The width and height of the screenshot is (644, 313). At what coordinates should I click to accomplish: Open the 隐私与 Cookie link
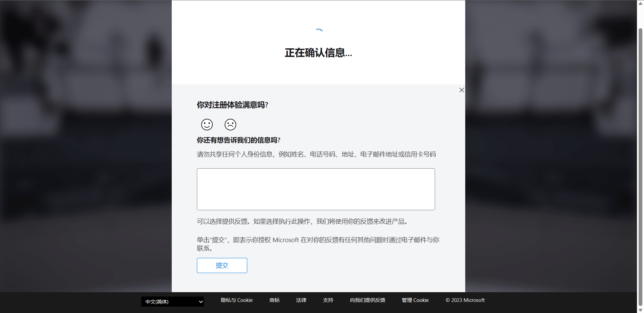coord(236,300)
